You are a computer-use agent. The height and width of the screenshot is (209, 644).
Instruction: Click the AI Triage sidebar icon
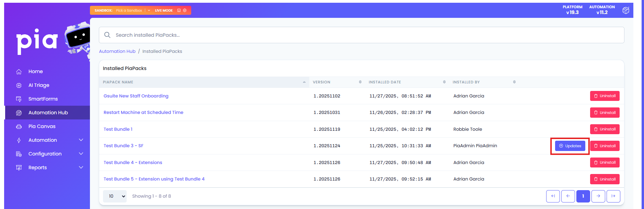click(x=19, y=85)
